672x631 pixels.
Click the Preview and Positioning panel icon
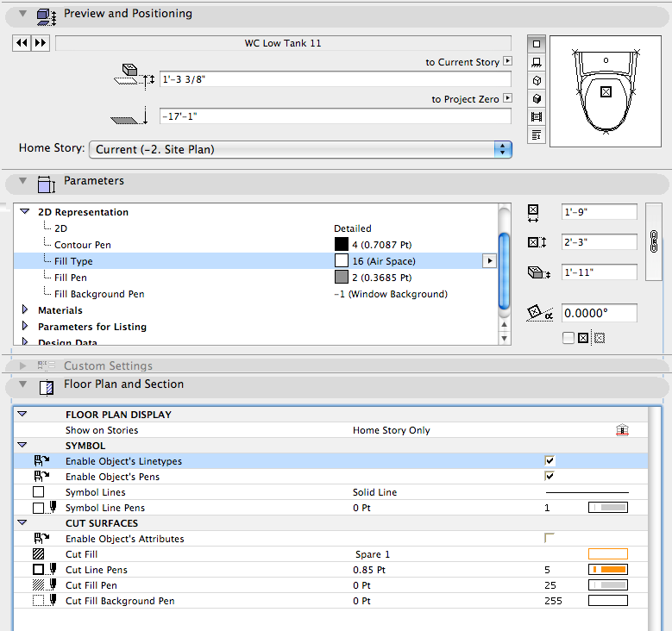point(46,16)
